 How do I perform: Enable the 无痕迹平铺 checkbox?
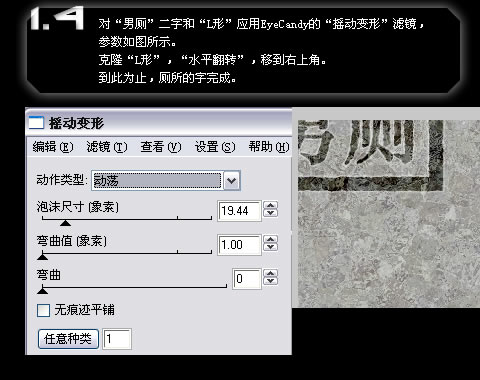pos(43,310)
